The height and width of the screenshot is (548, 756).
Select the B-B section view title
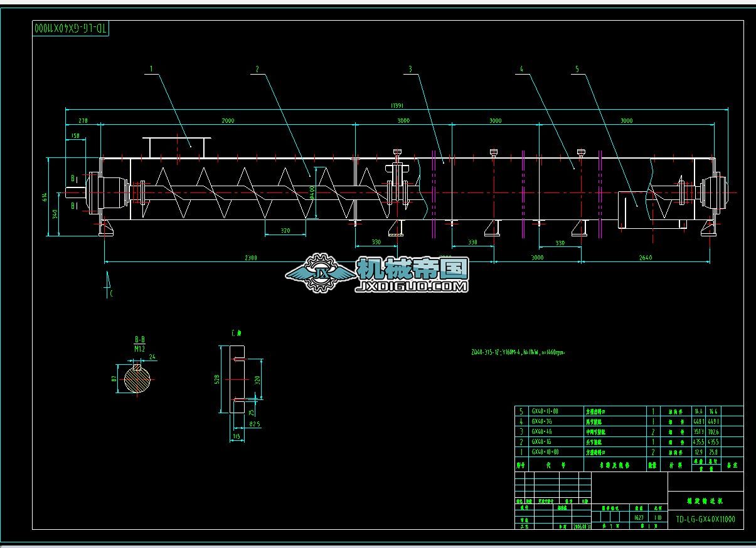(140, 340)
